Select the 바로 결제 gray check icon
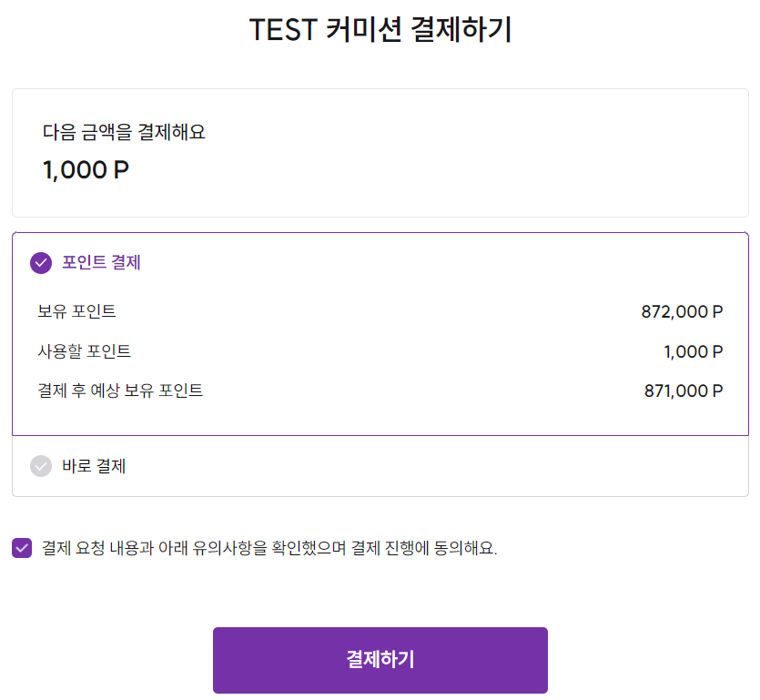Image resolution: width=760 pixels, height=700 pixels. (41, 466)
